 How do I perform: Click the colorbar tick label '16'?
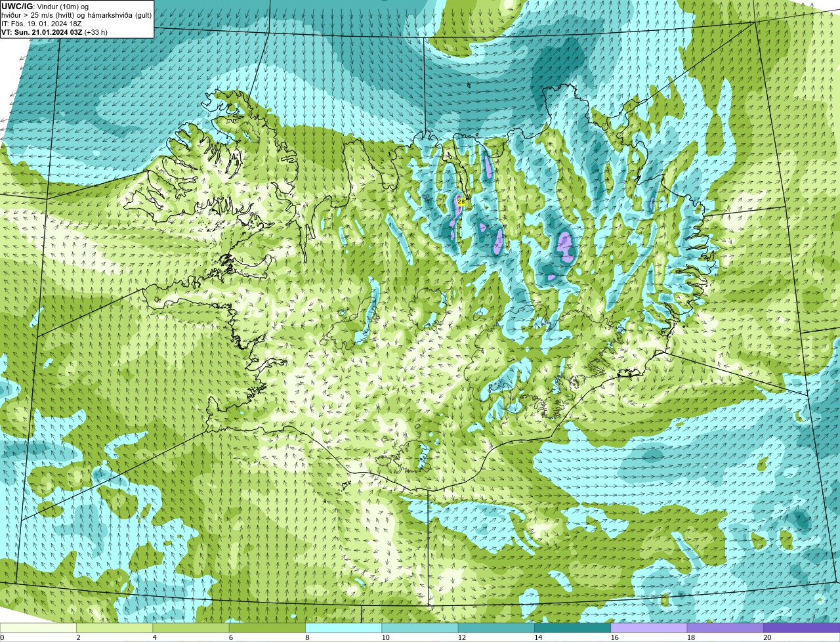click(614, 637)
